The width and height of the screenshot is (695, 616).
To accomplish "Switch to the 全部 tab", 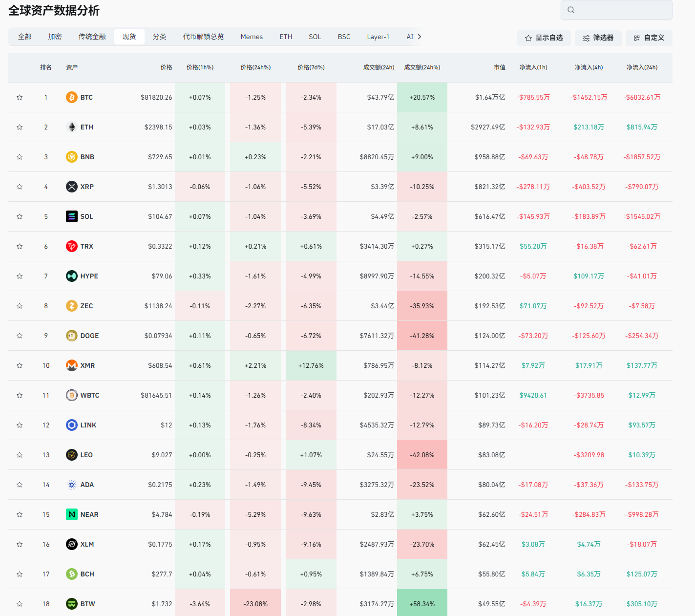I will coord(24,37).
